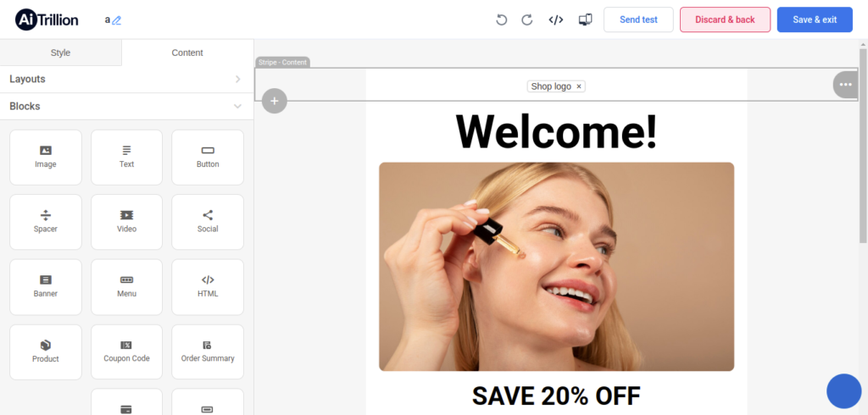Viewport: 868px width, 415px height.
Task: Click Save & exit button
Action: tap(815, 20)
